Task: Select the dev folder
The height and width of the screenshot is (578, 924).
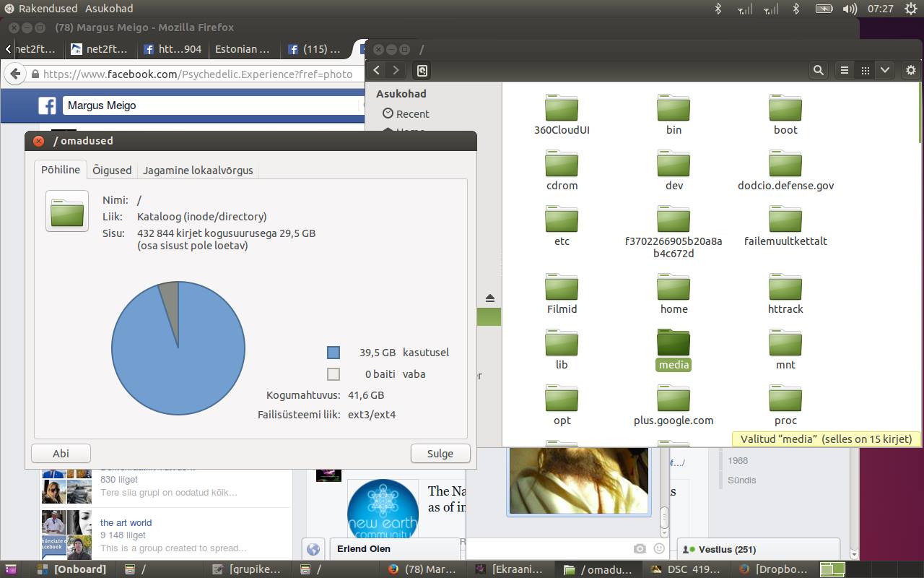Action: 674,171
